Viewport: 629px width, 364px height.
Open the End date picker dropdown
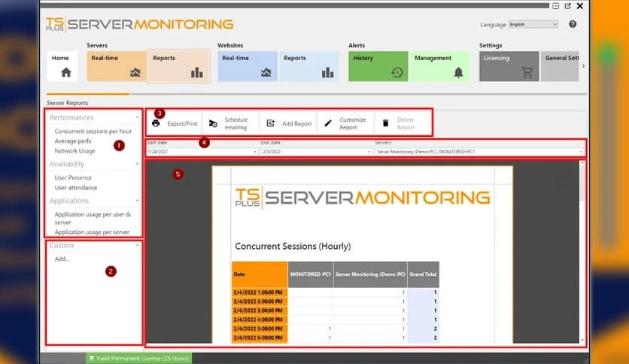click(x=369, y=152)
